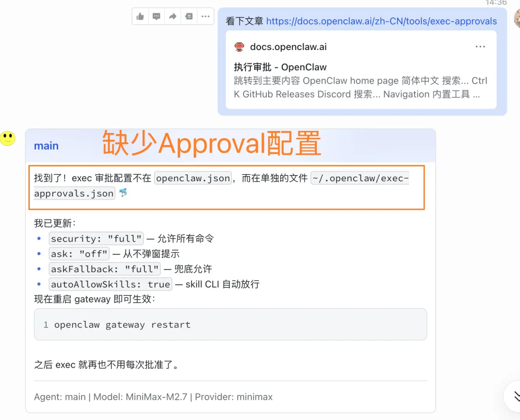Click the security: "full" code item
The width and height of the screenshot is (520, 420).
pyautogui.click(x=96, y=238)
